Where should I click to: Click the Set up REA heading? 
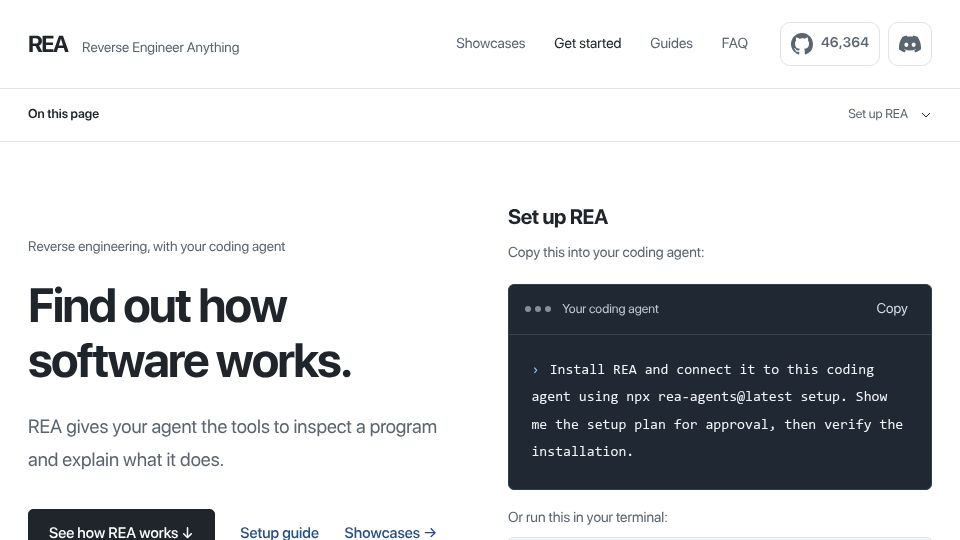coord(558,217)
